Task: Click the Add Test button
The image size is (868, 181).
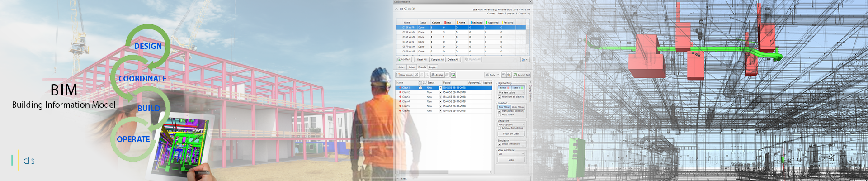Action: pos(404,59)
